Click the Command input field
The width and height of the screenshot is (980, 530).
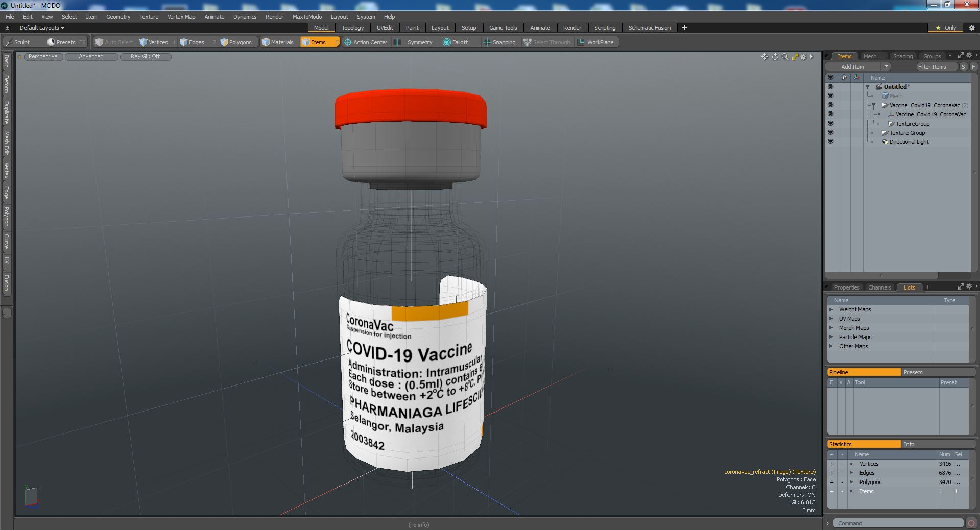pyautogui.click(x=898, y=523)
